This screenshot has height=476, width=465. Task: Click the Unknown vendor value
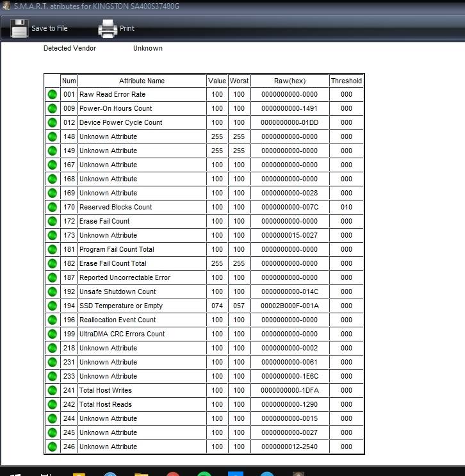click(148, 48)
